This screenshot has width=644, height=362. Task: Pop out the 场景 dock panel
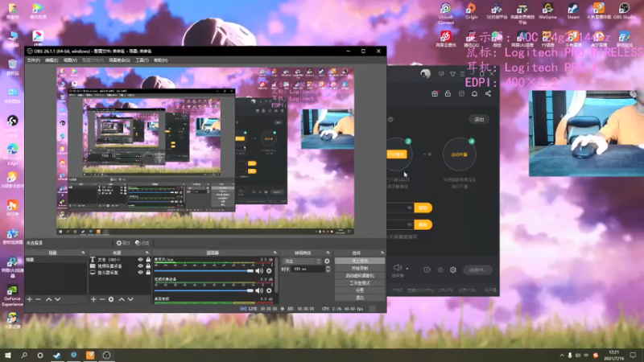83,253
